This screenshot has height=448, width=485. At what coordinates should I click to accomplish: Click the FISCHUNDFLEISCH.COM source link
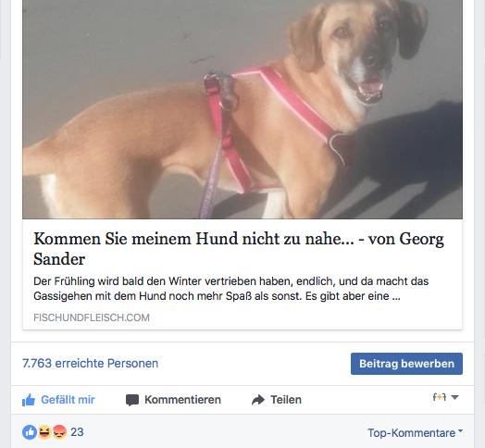tap(92, 317)
